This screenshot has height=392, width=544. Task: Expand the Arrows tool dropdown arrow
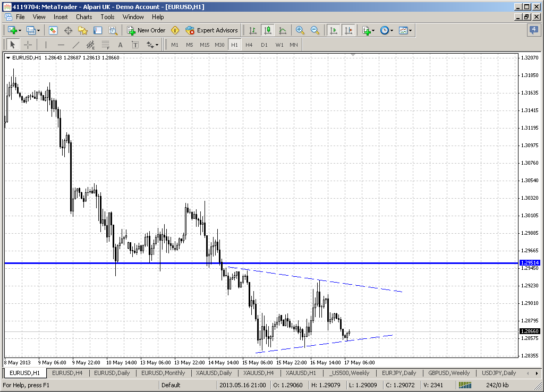coord(157,45)
